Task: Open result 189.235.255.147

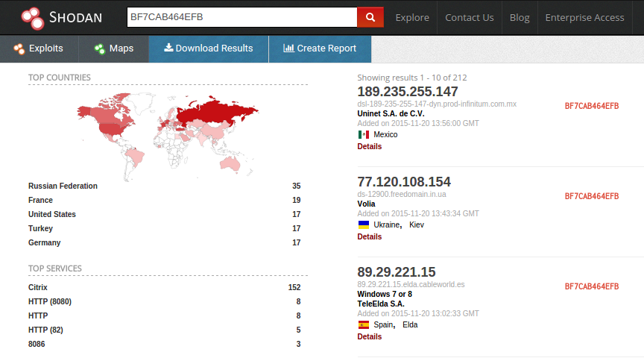Action: tap(408, 91)
